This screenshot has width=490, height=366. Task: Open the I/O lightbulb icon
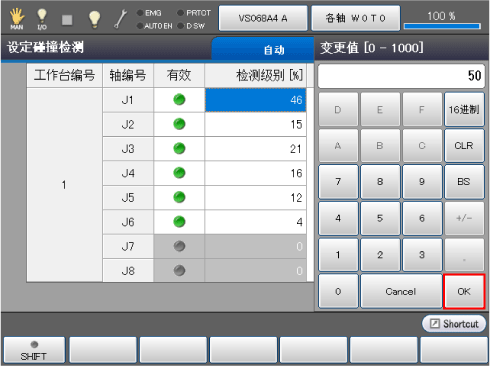pos(42,19)
